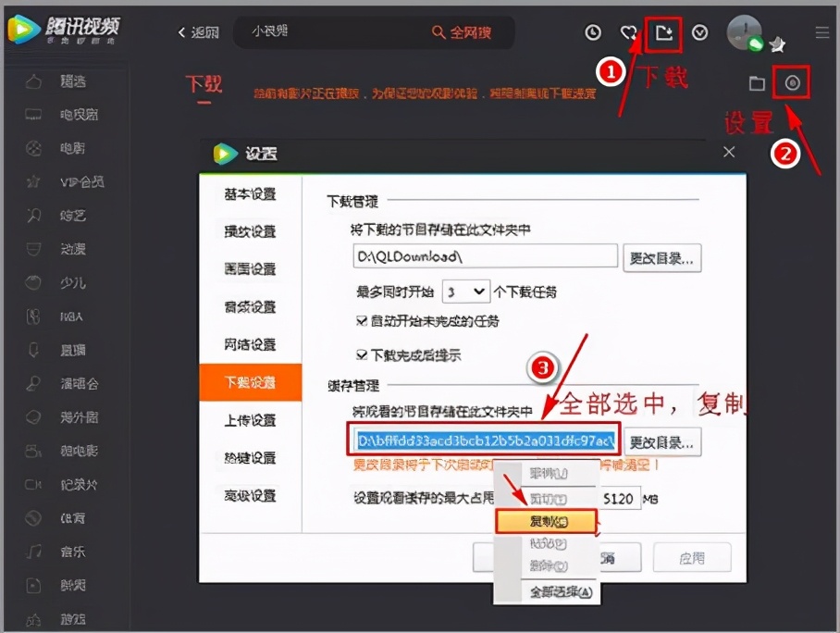Image resolution: width=840 pixels, height=633 pixels.
Task: Click the circled down-arrow icon in top bar
Action: 699,32
